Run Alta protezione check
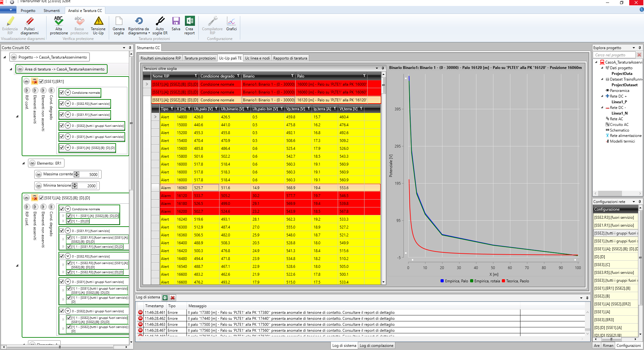644x350 pixels. tap(59, 21)
